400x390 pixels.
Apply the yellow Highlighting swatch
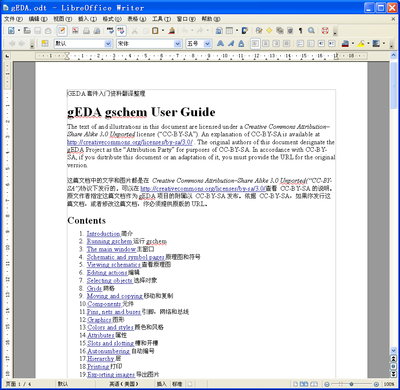[x=361, y=43]
